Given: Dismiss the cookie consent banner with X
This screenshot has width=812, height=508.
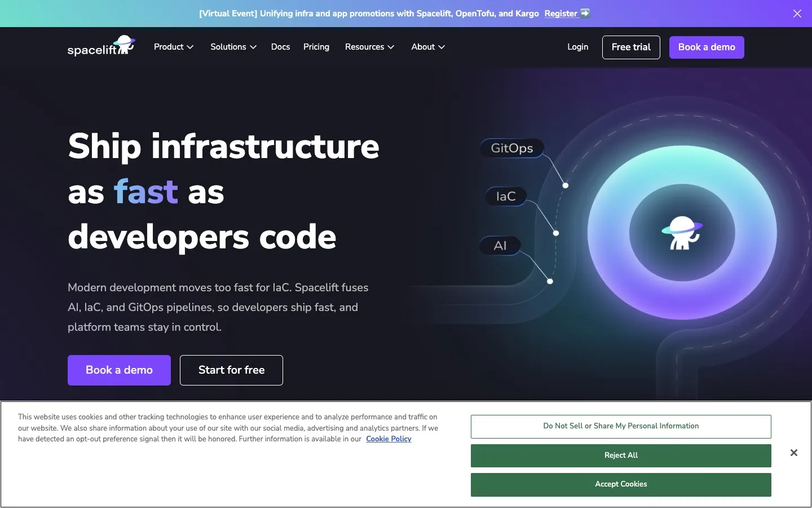Looking at the screenshot, I should 794,453.
